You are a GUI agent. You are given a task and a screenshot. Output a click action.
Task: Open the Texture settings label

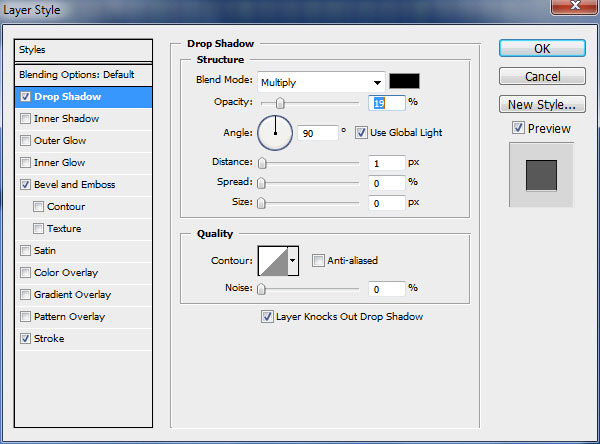(64, 229)
